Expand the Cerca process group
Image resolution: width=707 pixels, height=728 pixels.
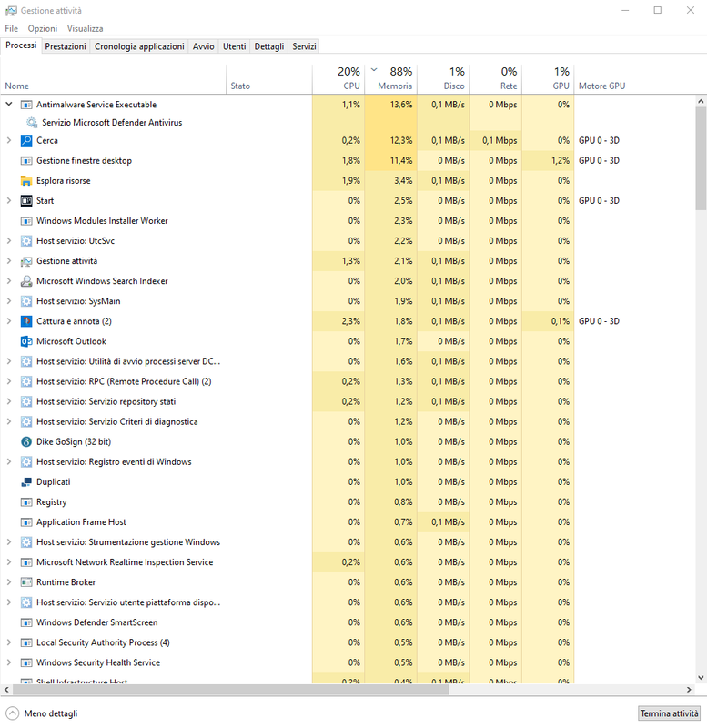pos(9,140)
